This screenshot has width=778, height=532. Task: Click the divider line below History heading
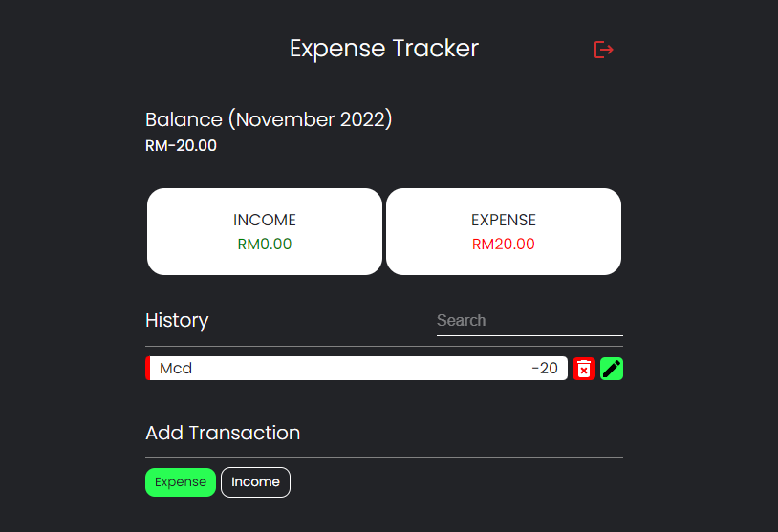click(x=384, y=346)
